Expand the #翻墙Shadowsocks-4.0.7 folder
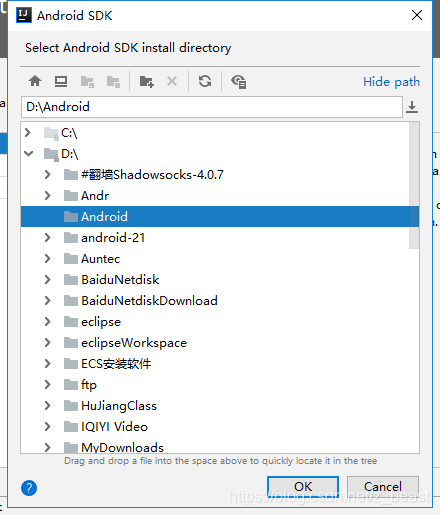The image size is (440, 515). [48, 174]
